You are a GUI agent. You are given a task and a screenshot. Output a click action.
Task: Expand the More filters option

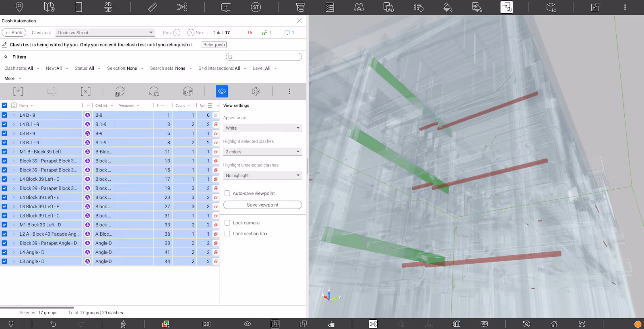tap(12, 79)
